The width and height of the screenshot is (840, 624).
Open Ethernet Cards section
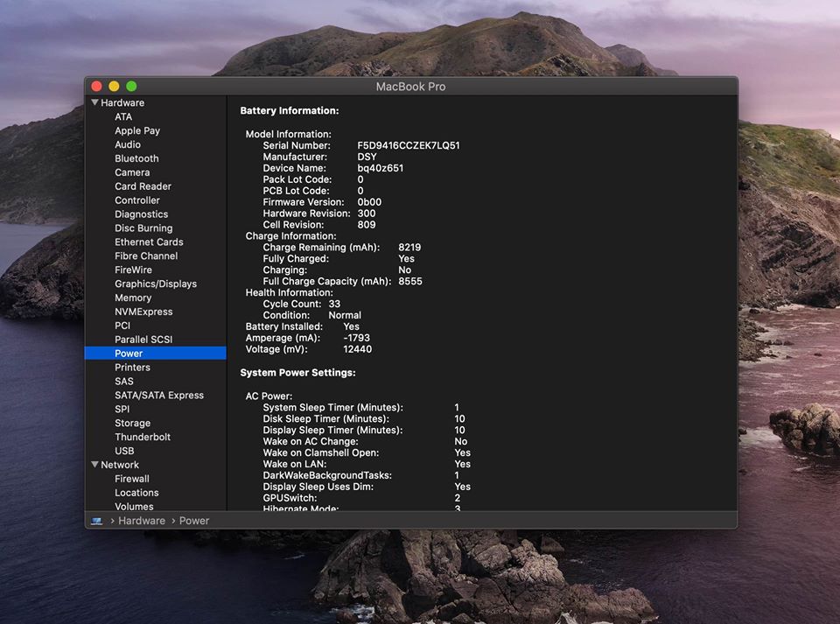149,242
